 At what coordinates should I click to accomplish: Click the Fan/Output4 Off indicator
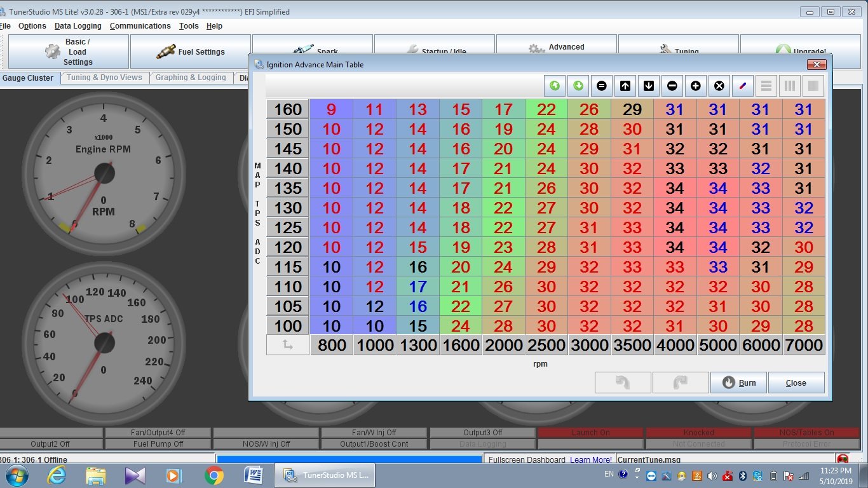click(x=158, y=433)
